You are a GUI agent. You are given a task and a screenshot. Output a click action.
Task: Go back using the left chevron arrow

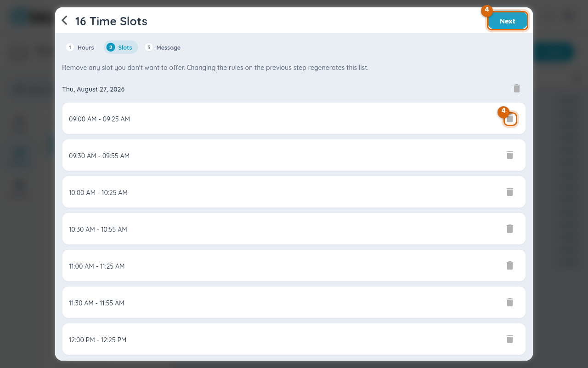click(x=65, y=21)
